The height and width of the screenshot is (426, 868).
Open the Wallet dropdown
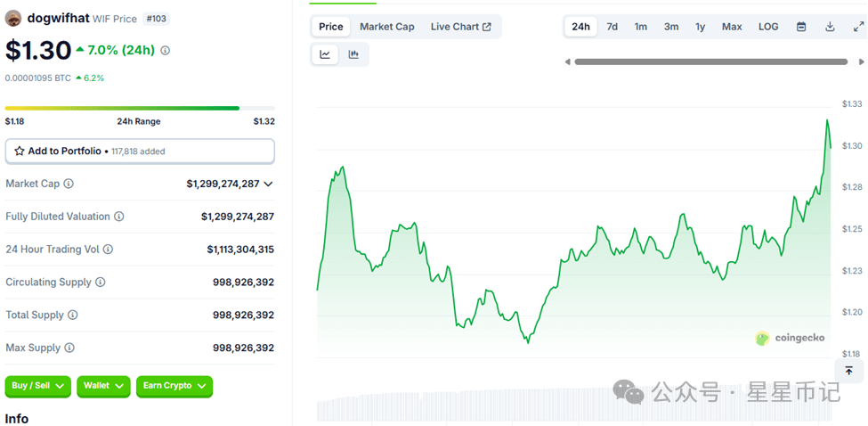[x=103, y=386]
